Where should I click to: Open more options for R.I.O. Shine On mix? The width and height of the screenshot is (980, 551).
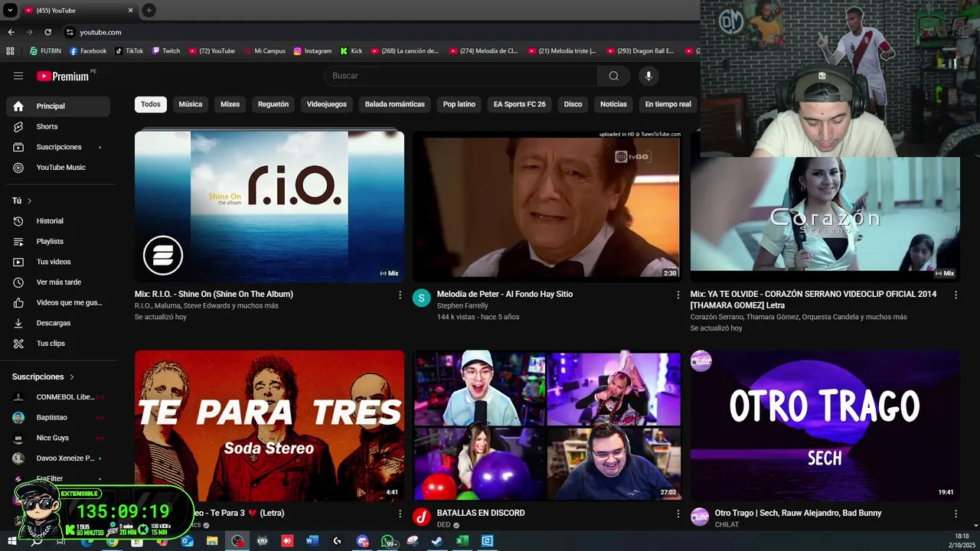click(x=400, y=295)
